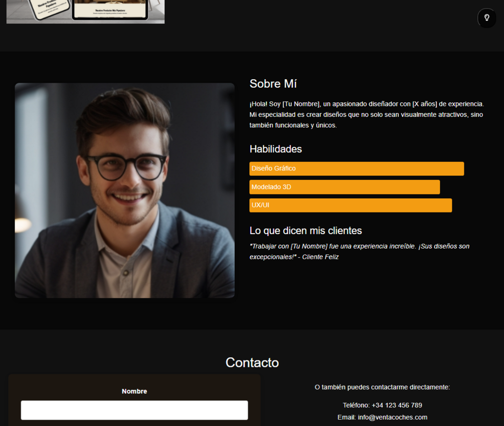This screenshot has width=504, height=426.
Task: Click the '¡Hola! Soy [Tu Nombre]' intro paragraph
Action: point(367,114)
